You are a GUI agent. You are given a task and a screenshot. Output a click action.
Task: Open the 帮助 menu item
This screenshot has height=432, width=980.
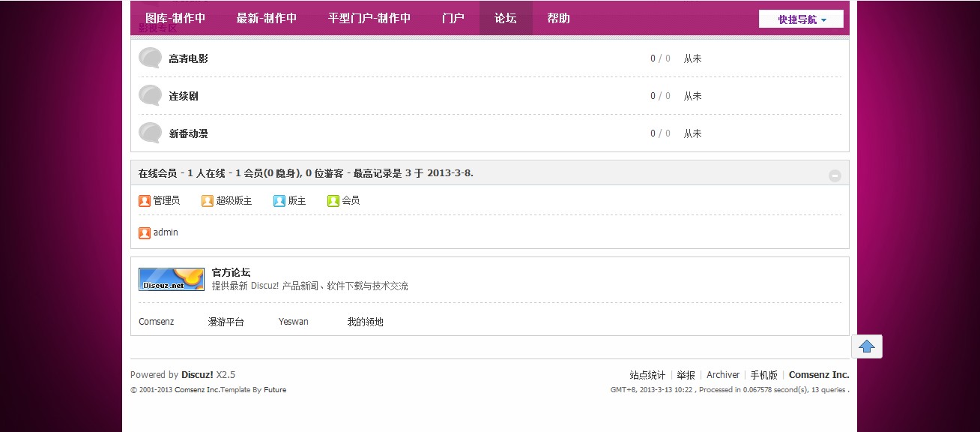click(x=557, y=18)
